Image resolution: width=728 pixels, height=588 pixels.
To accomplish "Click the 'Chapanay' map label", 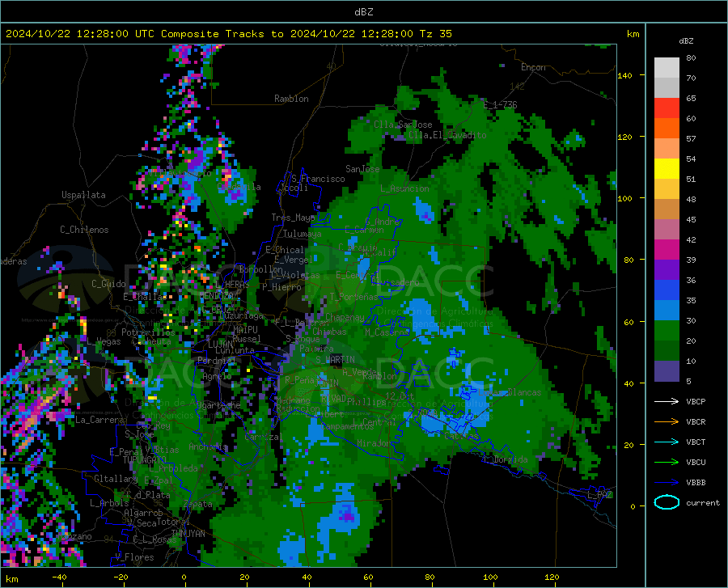I will (345, 317).
